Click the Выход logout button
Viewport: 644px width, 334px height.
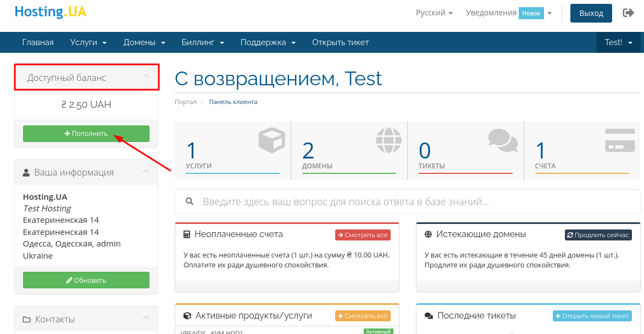pos(591,13)
